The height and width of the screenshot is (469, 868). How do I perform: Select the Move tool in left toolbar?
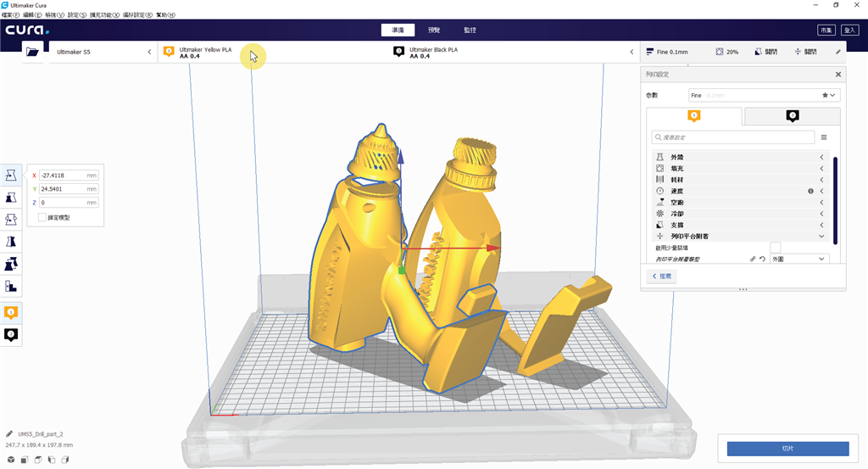click(x=11, y=176)
